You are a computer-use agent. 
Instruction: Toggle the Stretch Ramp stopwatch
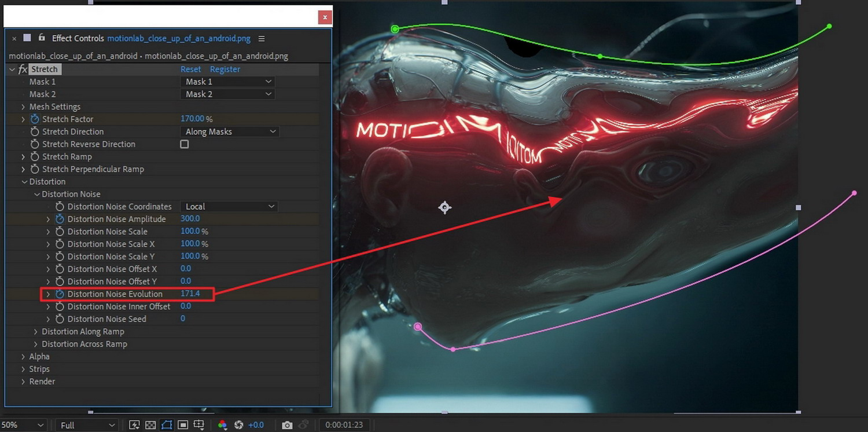35,156
